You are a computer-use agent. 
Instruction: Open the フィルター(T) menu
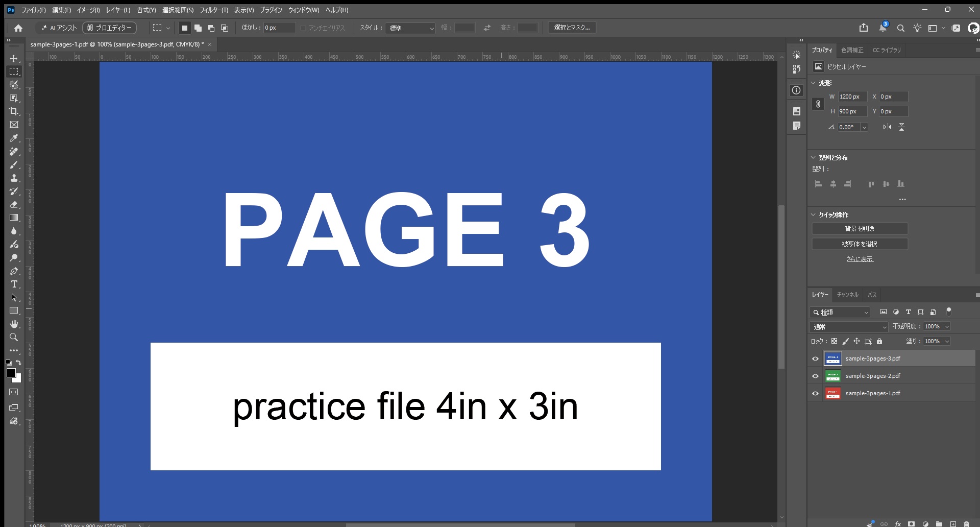point(213,10)
